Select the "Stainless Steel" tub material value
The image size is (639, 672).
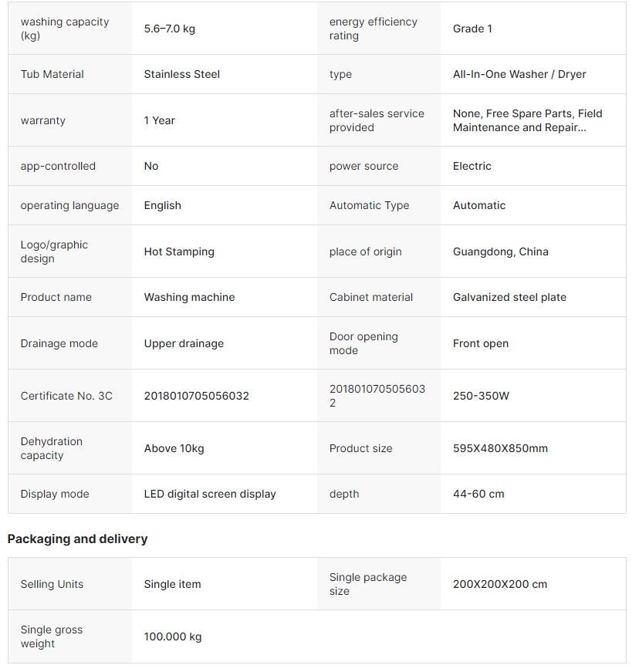[182, 74]
